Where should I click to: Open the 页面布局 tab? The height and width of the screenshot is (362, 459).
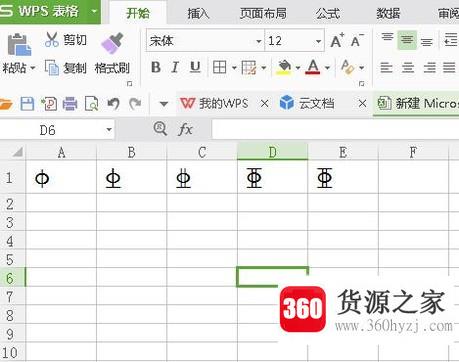click(x=263, y=13)
